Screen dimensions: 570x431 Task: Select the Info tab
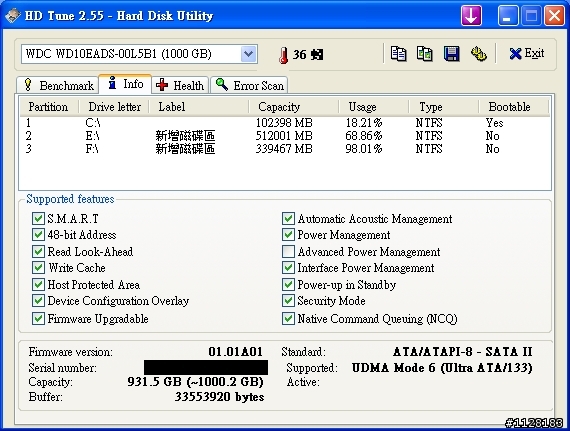(125, 84)
